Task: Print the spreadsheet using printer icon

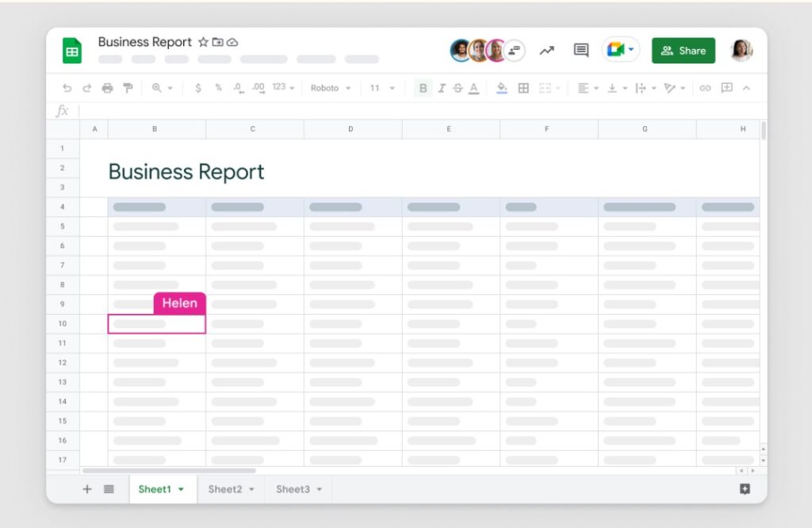Action: 107,88
